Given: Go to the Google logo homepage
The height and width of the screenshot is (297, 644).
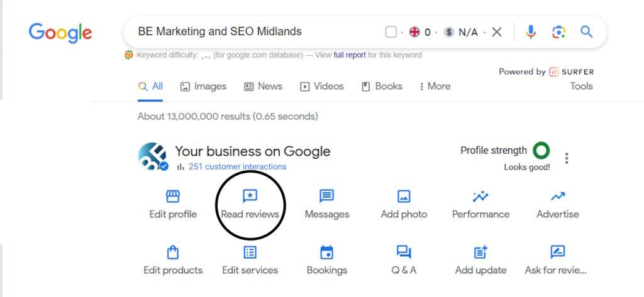Looking at the screenshot, I should [60, 33].
